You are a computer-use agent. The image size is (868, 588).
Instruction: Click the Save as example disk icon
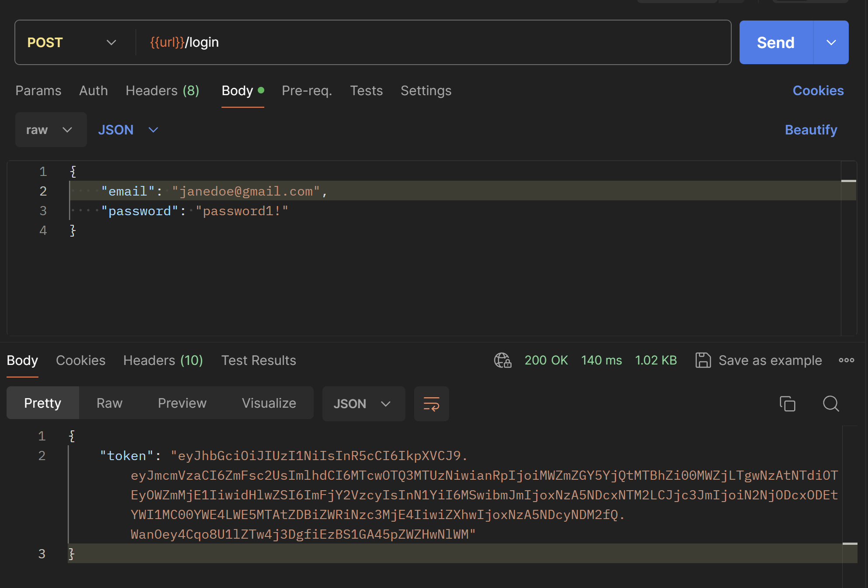click(x=703, y=360)
